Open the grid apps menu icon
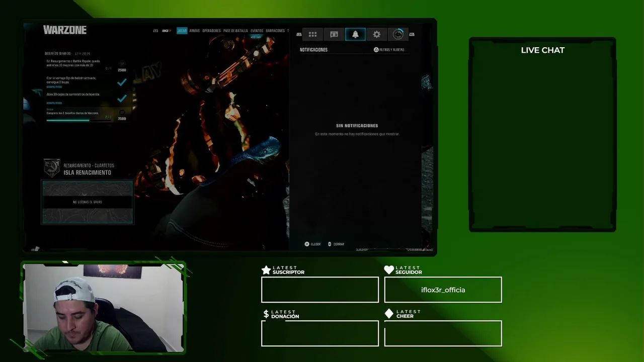644x362 pixels. coord(312,34)
